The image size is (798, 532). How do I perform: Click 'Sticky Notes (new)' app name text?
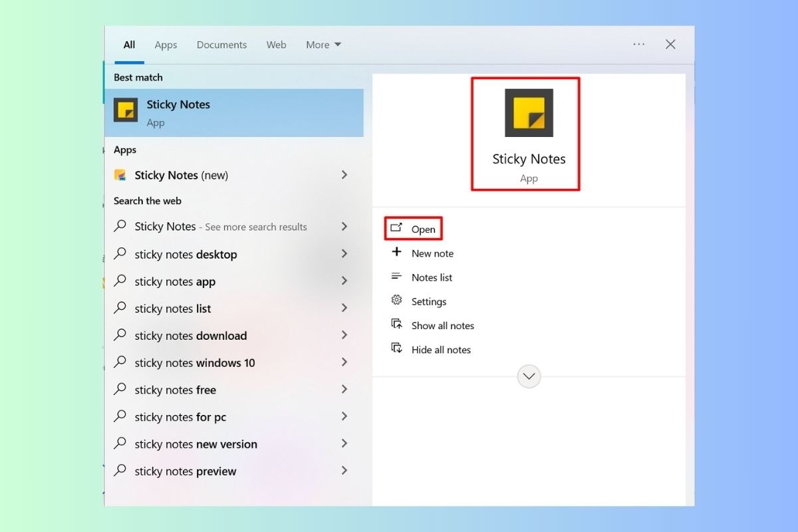181,176
